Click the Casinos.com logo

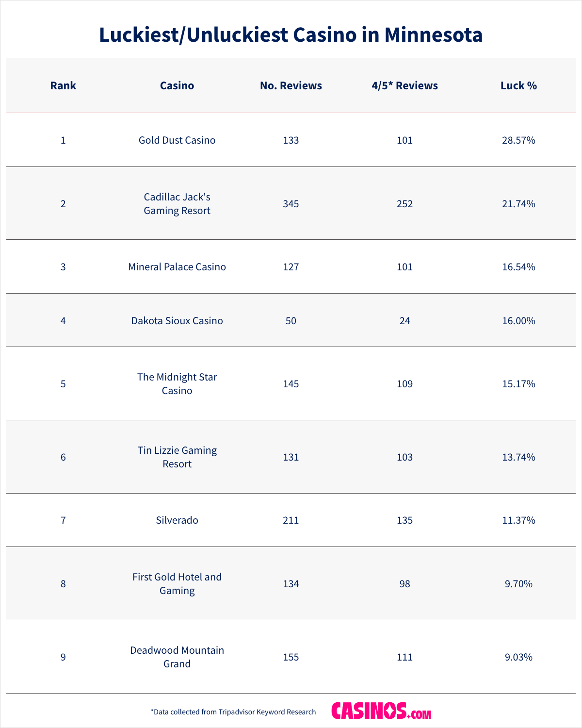click(381, 711)
